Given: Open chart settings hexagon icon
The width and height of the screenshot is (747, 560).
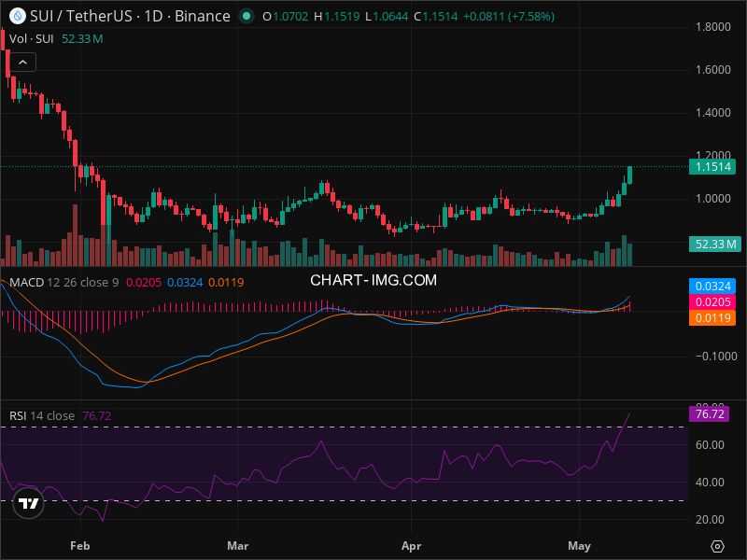Looking at the screenshot, I should click(x=717, y=546).
